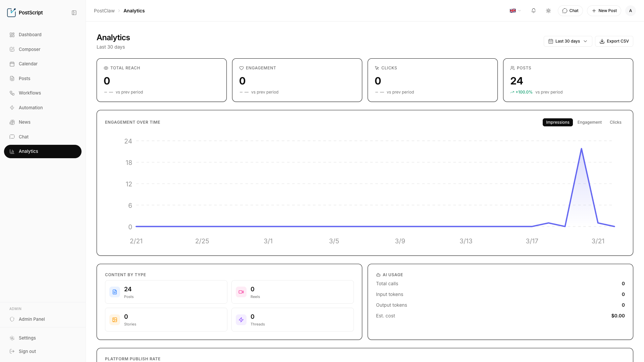
Task: Click the Analytics bar chart icon in sidebar
Action: tap(12, 152)
